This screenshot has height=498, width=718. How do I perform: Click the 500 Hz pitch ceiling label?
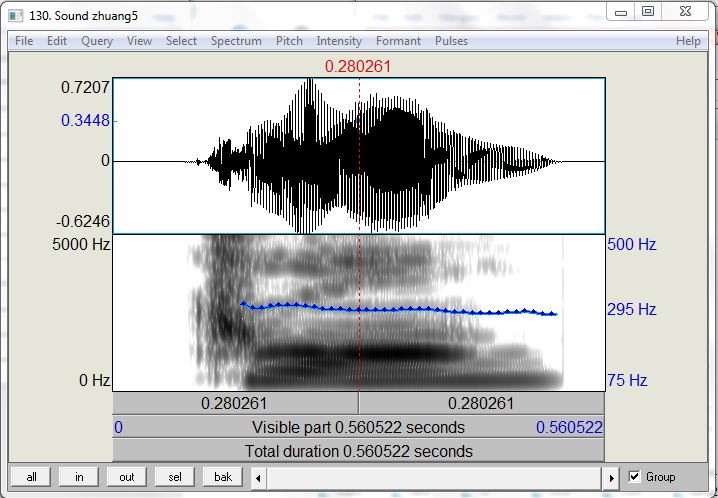click(631, 244)
